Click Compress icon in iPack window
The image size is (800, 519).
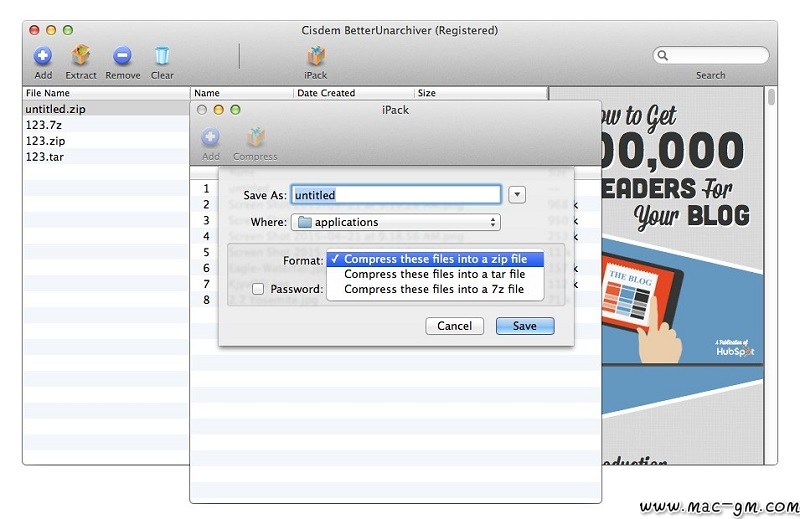tap(256, 137)
